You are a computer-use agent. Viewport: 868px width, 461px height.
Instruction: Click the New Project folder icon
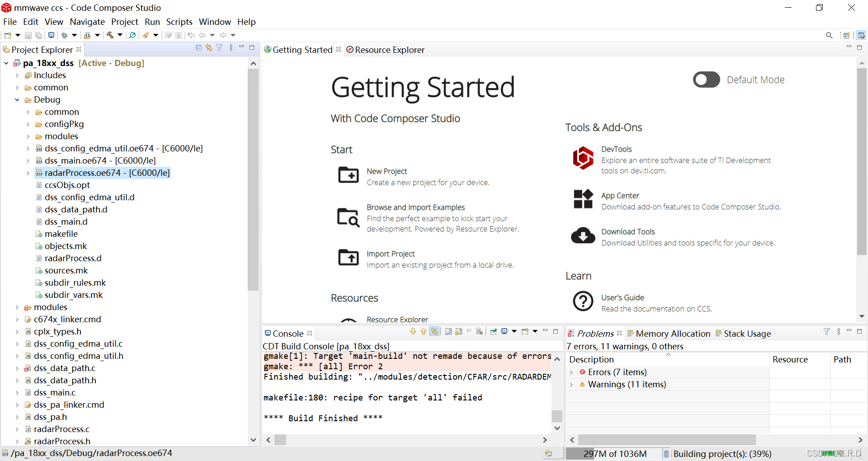(x=349, y=175)
